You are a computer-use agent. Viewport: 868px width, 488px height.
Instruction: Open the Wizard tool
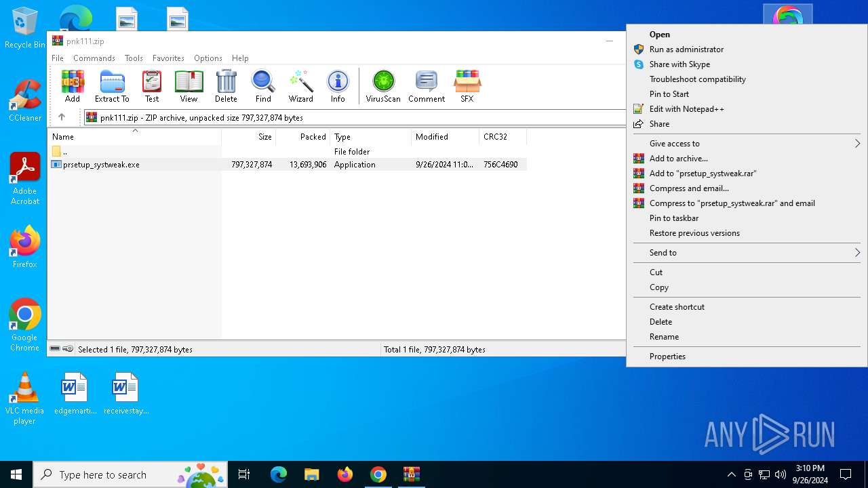(x=300, y=86)
